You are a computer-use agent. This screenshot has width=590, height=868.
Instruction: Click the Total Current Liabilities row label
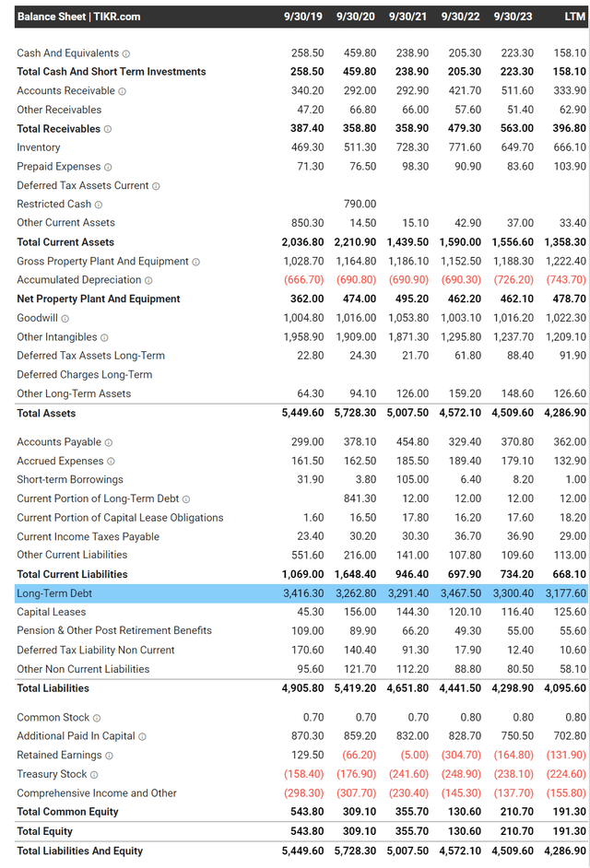(72, 574)
